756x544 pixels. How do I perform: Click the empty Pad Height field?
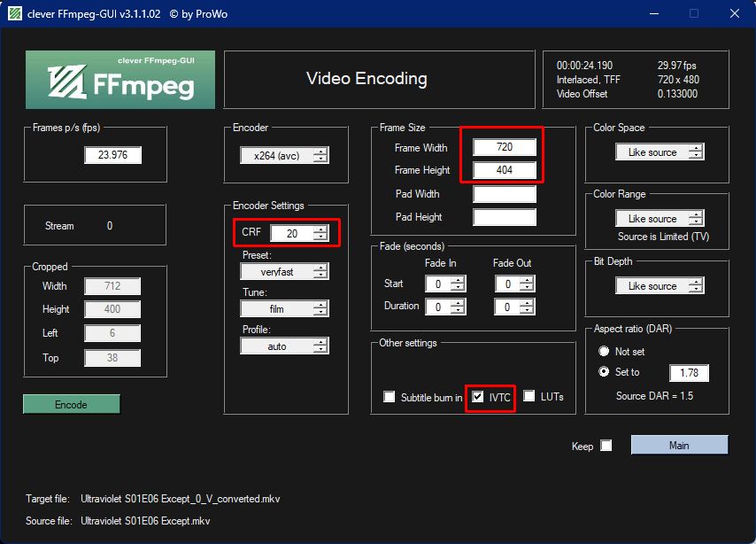[x=505, y=217]
